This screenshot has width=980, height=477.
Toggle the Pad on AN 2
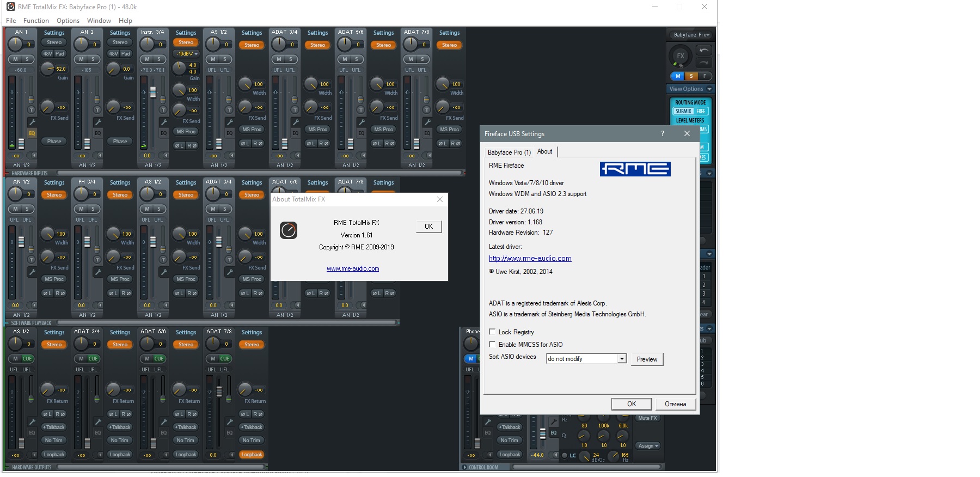(126, 54)
